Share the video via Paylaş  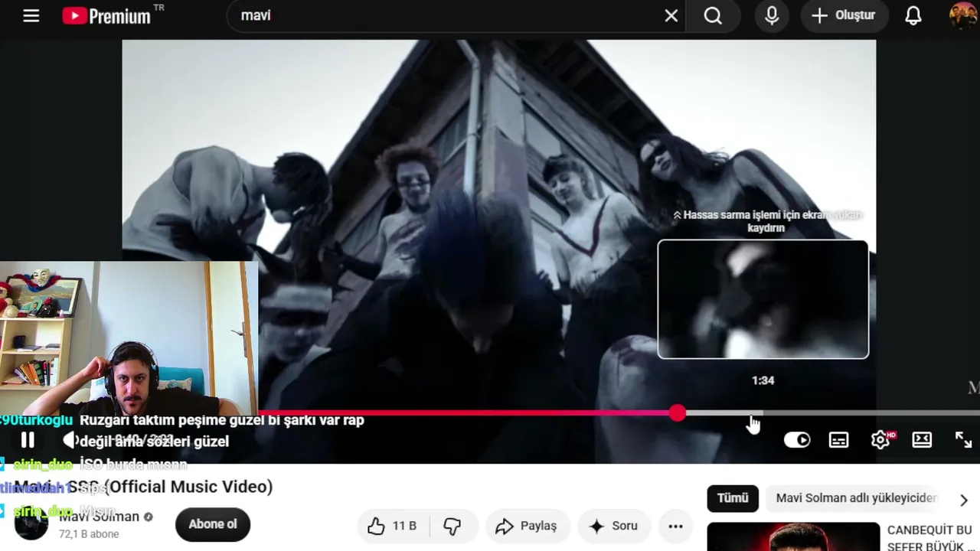tap(528, 526)
